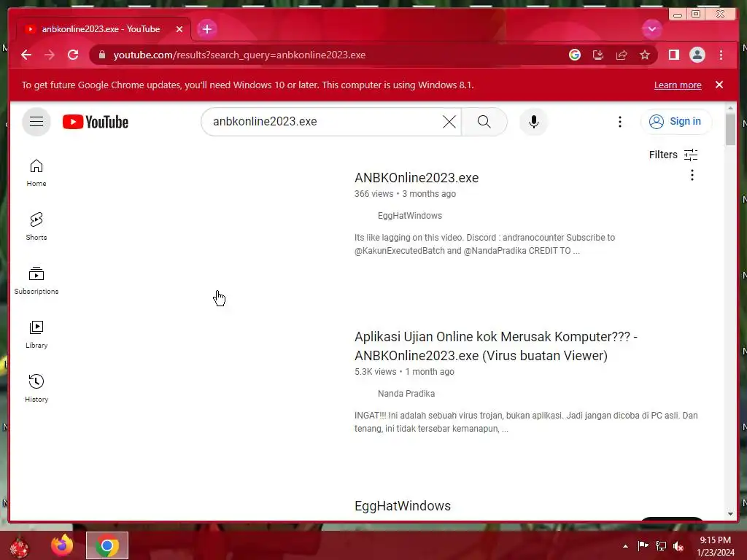The width and height of the screenshot is (747, 560).
Task: Click the Chrome taskbar icon
Action: click(x=107, y=545)
